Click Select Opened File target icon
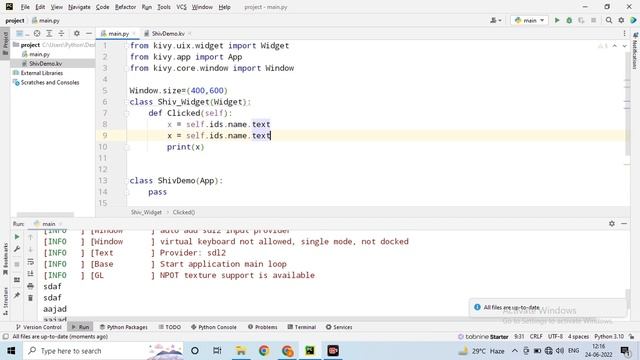 coord(37,33)
